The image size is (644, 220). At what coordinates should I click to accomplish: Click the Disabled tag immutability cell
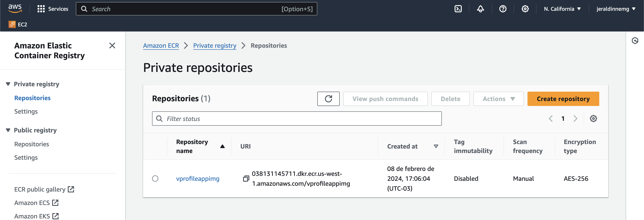[466, 179]
